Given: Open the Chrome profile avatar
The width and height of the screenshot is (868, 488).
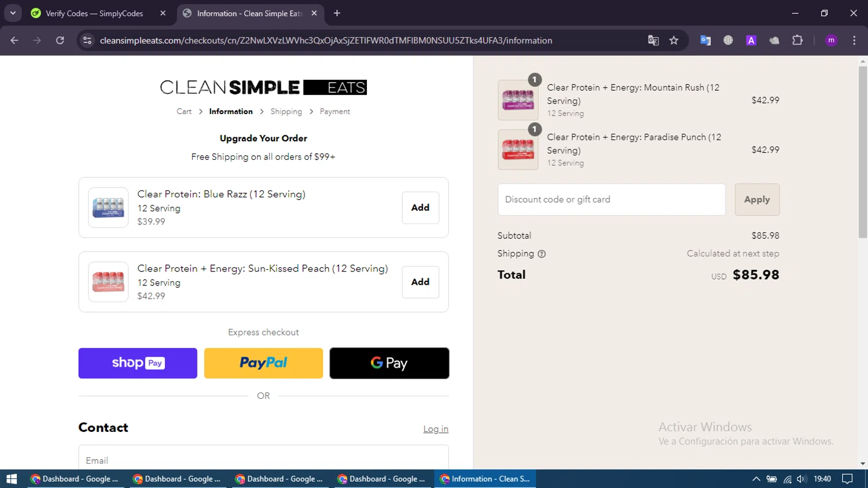Looking at the screenshot, I should [x=831, y=41].
